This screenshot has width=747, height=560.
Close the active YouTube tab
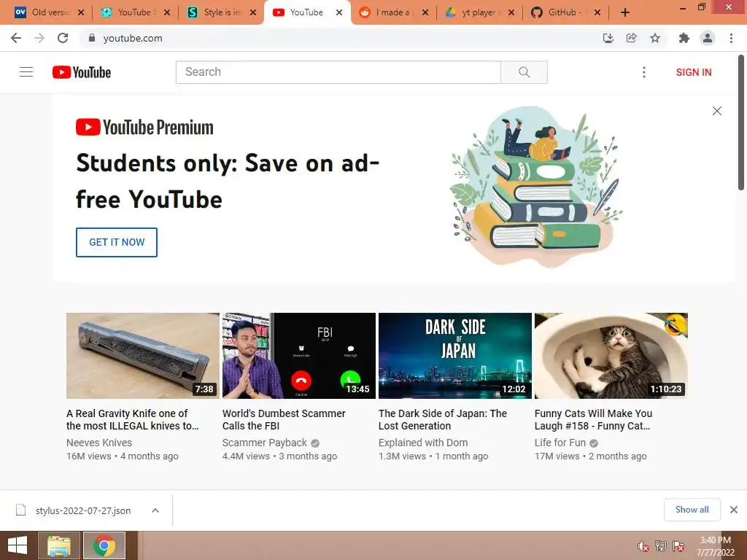339,12
